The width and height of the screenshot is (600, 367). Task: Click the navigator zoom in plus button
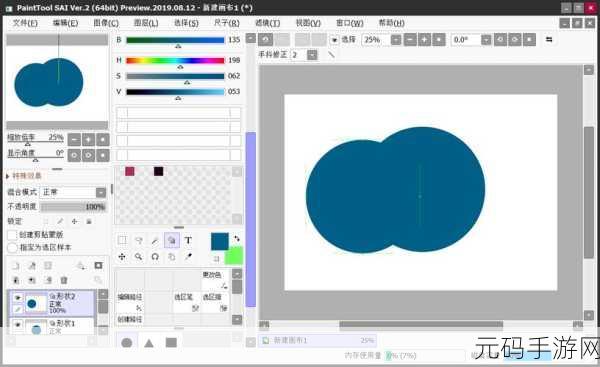coord(88,140)
